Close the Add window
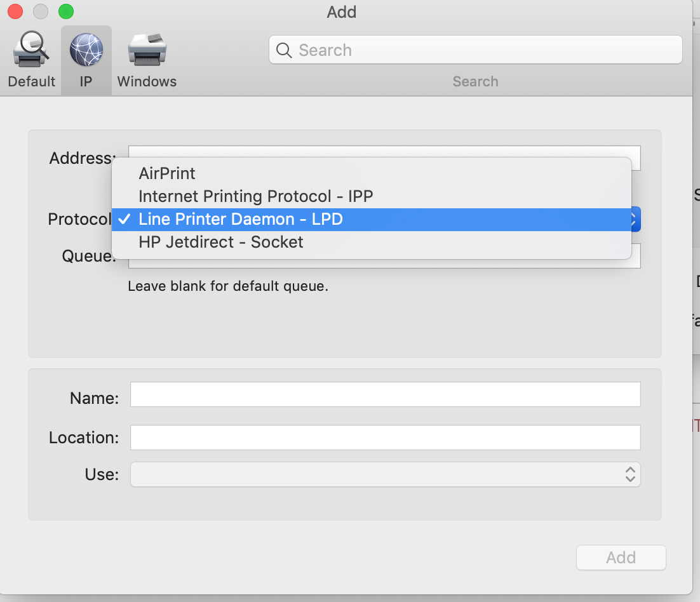 click(15, 11)
